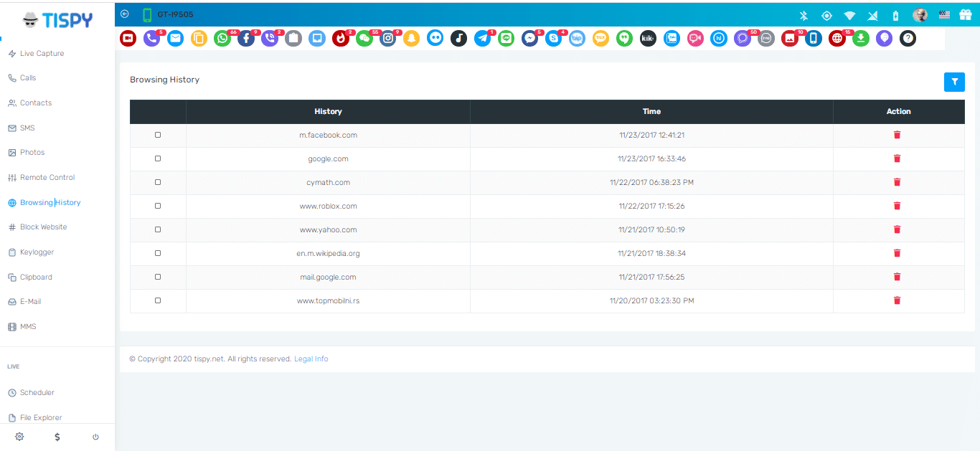This screenshot has height=451, width=980.
Task: Open the Tinder flame icon
Action: point(341,39)
